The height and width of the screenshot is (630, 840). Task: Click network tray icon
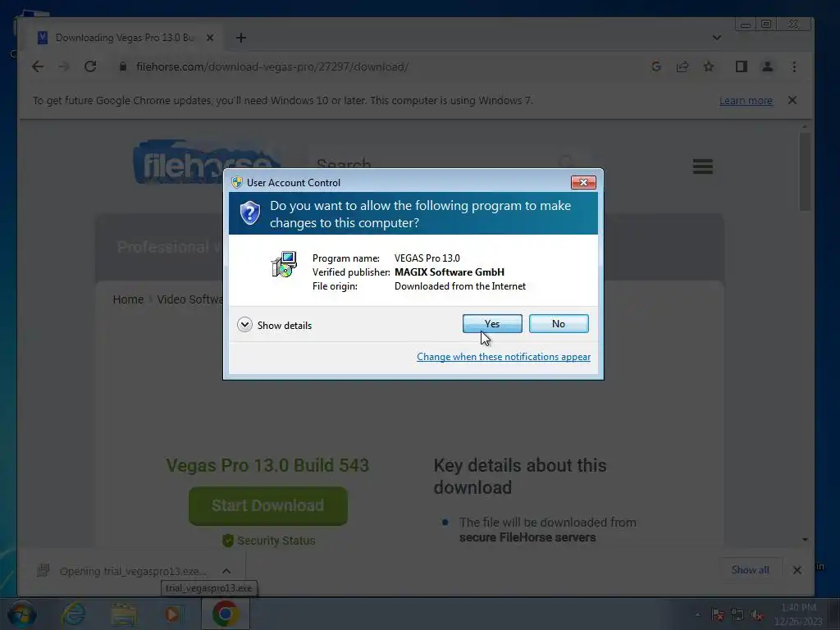click(737, 614)
